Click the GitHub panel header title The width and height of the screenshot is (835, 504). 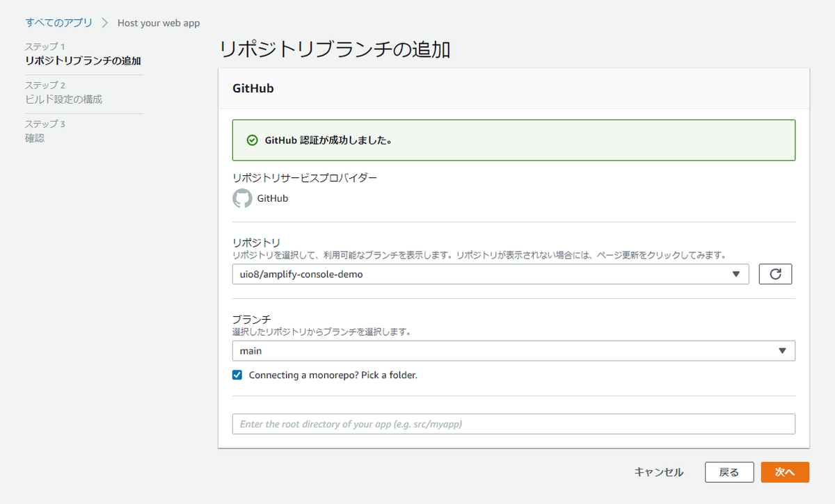pyautogui.click(x=253, y=88)
